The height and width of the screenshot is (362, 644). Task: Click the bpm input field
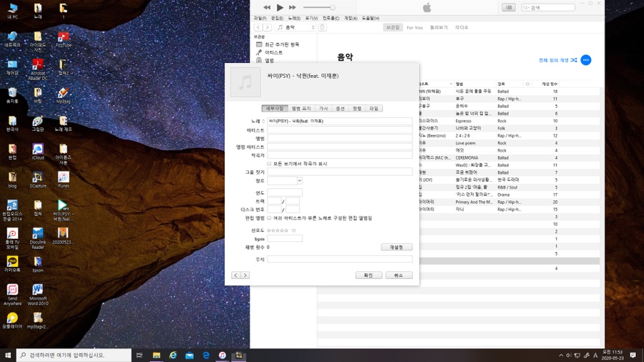pos(285,238)
